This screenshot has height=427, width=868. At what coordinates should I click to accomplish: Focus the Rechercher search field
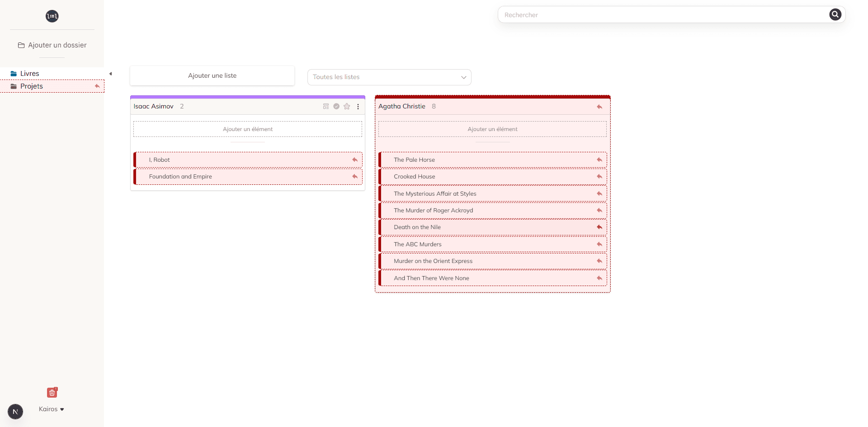pos(664,15)
